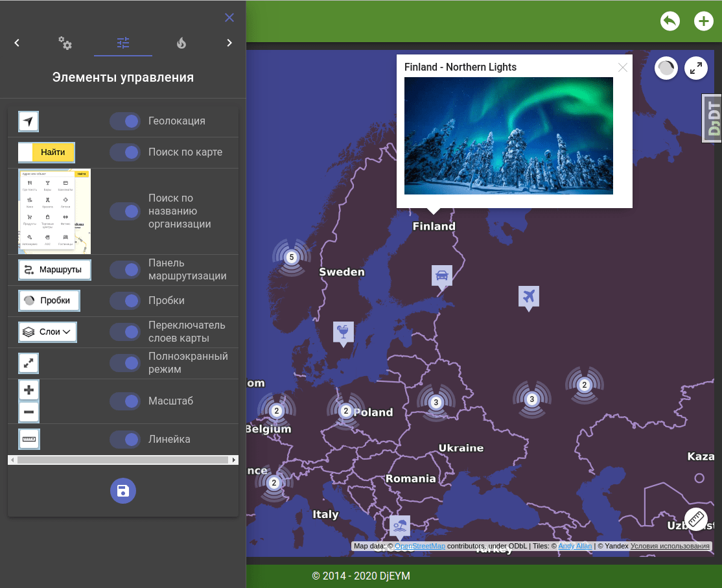
Task: Toggle the map traffic control button
Action: pos(666,69)
